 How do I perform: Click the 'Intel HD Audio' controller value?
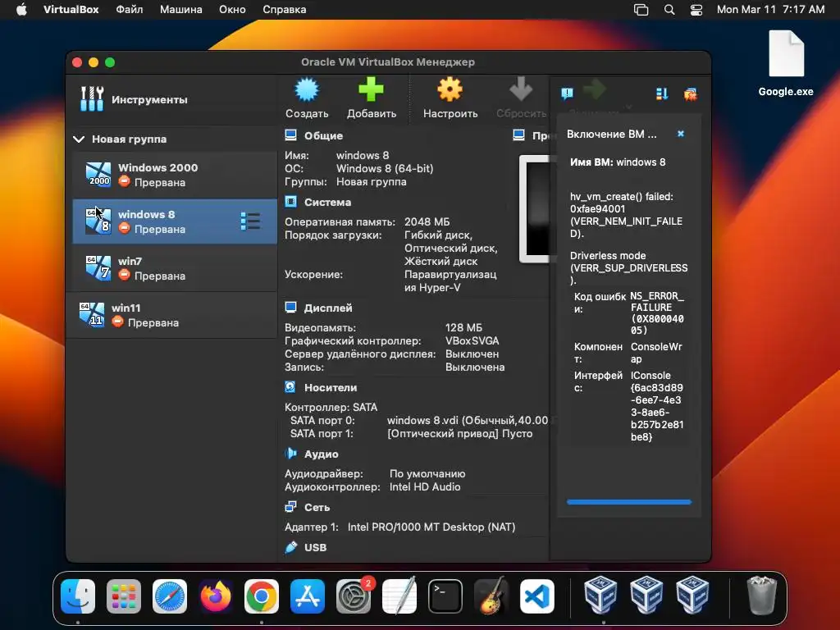click(x=425, y=487)
